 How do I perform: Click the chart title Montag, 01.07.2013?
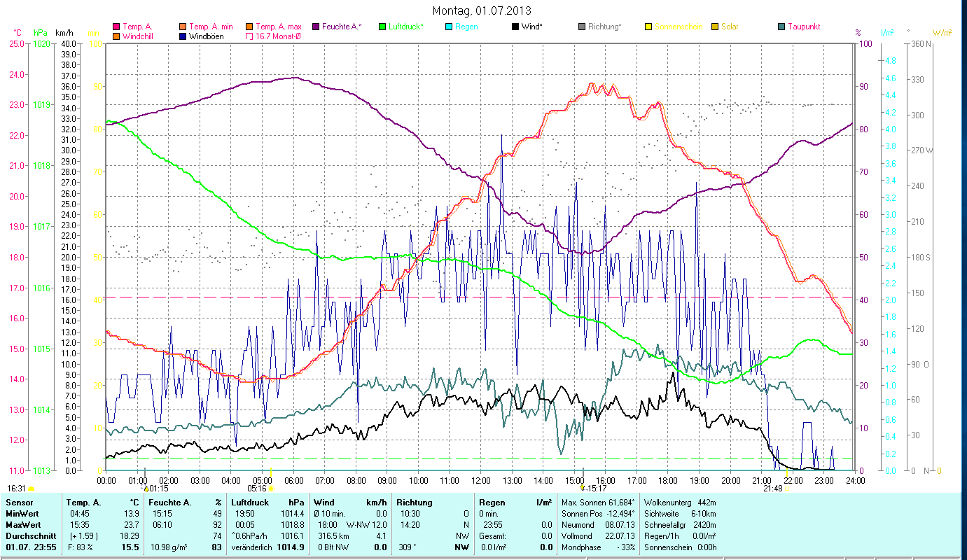(482, 10)
